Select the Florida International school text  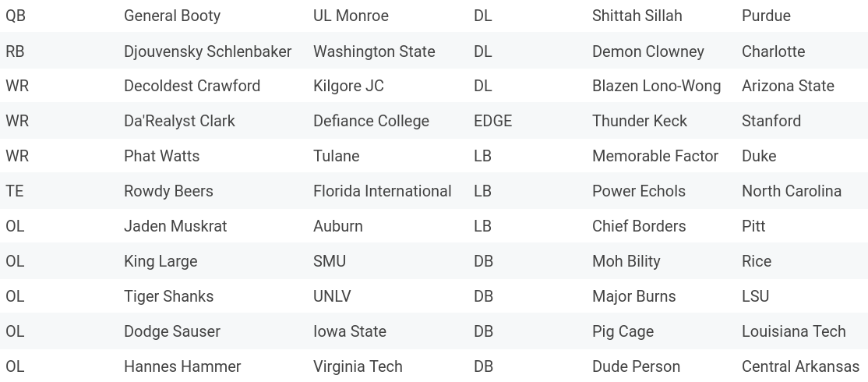[x=382, y=191]
